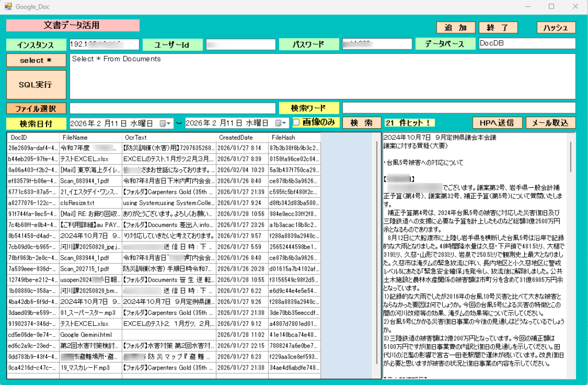Screen dimensions: 588x385
Task: Focus the 検索ワード text input field
Action: click(x=459, y=108)
